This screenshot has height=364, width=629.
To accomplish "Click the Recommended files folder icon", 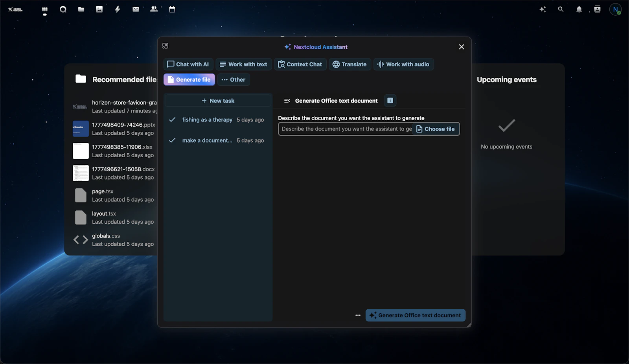I will tap(81, 79).
